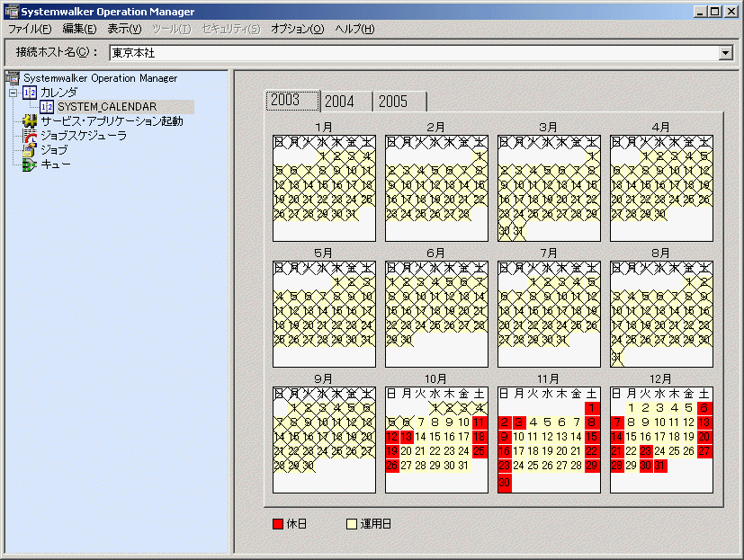
Task: Open the 接続ホスト名 dropdown arrow
Action: pyautogui.click(x=725, y=53)
